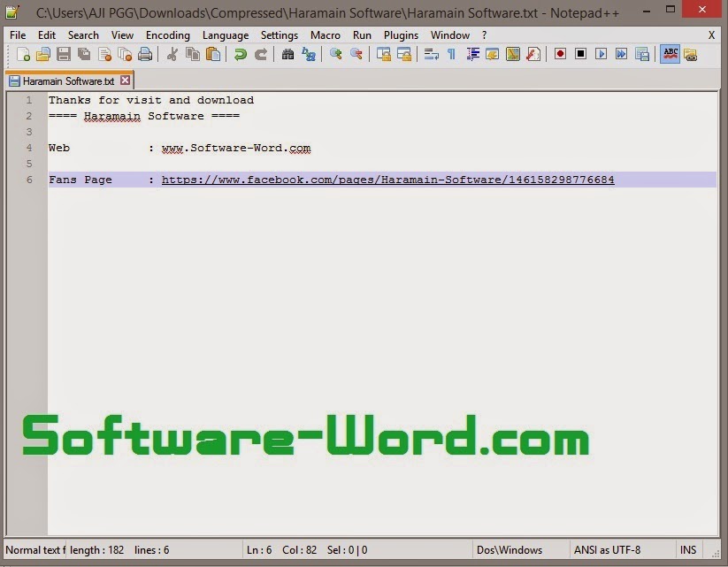Toggle indent guide toolbar icon
Screen dimensions: 728x567
pyautogui.click(x=472, y=54)
